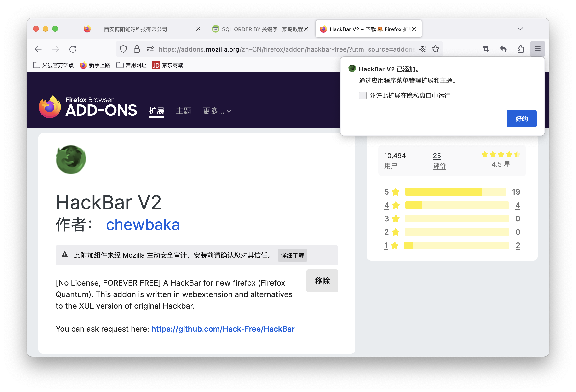The width and height of the screenshot is (576, 392).
Task: Open the GitHub Hack-Free/HackBar link
Action: [223, 329]
